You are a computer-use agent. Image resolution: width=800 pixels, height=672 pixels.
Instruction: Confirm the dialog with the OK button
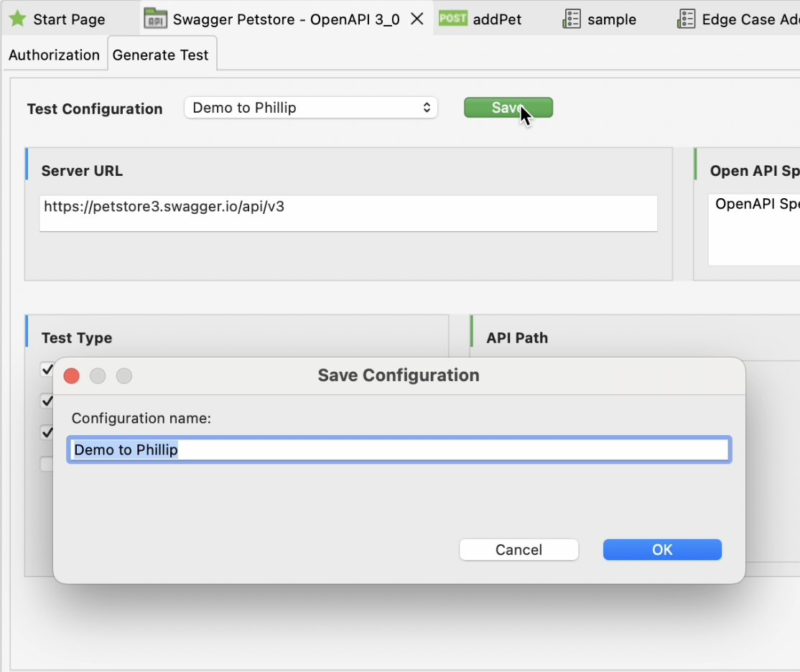click(x=661, y=549)
